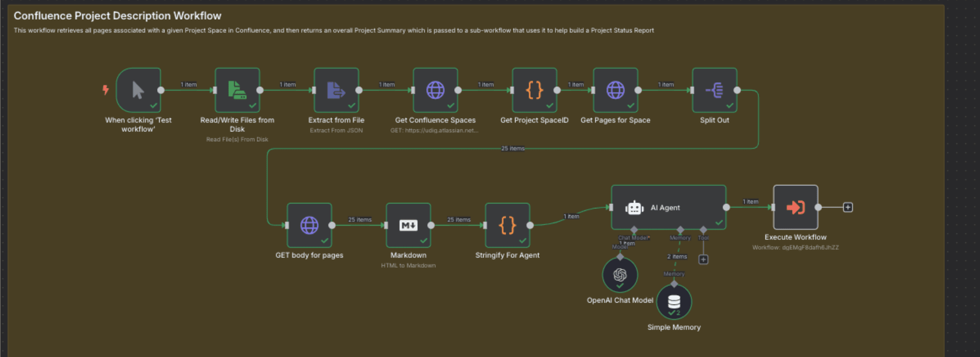Click the 'Read File(s) From Disk' subtitle

pos(237,140)
